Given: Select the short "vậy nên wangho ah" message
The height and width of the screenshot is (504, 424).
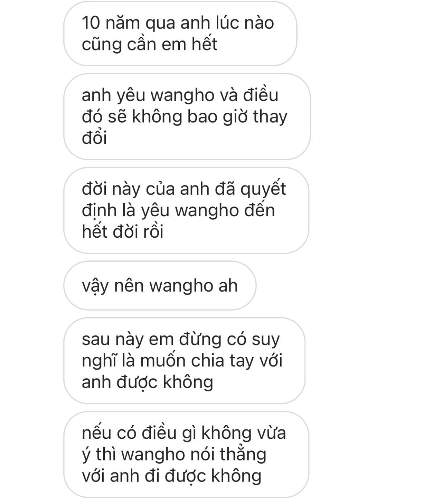Looking at the screenshot, I should pyautogui.click(x=160, y=286).
